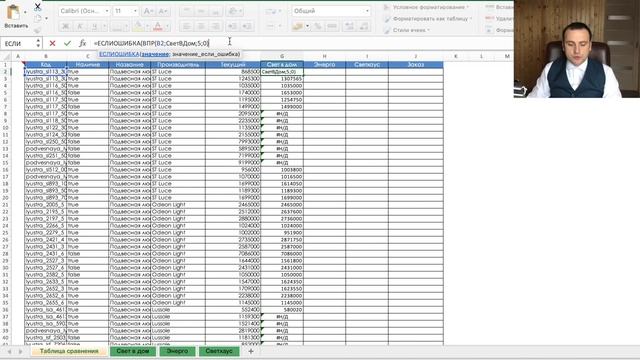This screenshot has width=640, height=360.
Task: Center cell text horizontally
Action: 201,27
